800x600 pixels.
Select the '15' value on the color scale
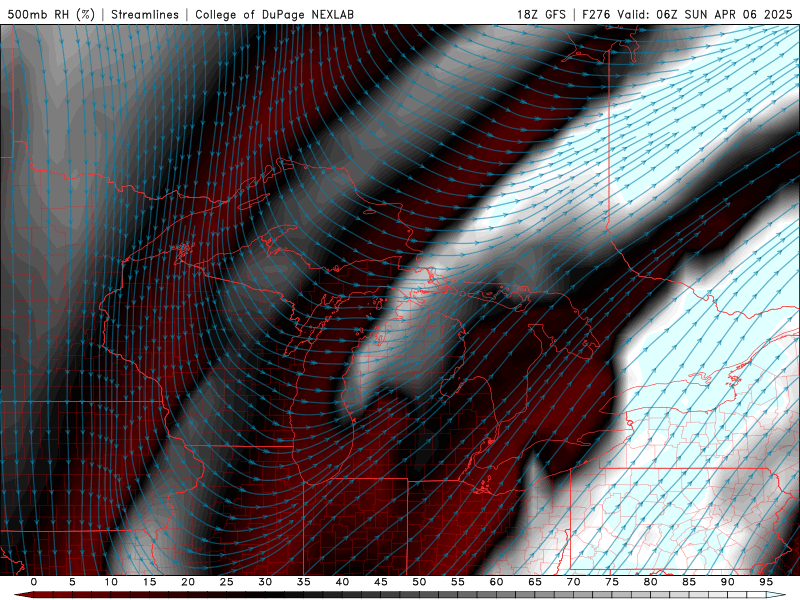[149, 582]
